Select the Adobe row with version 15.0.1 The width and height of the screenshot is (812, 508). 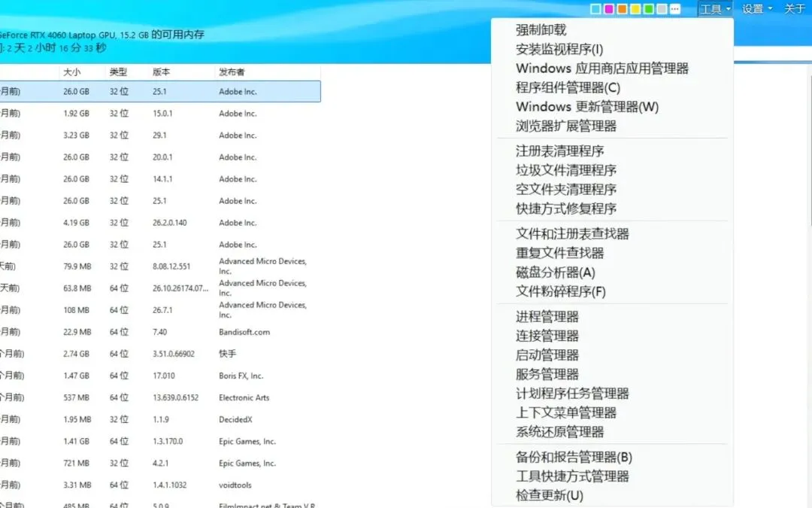click(160, 113)
